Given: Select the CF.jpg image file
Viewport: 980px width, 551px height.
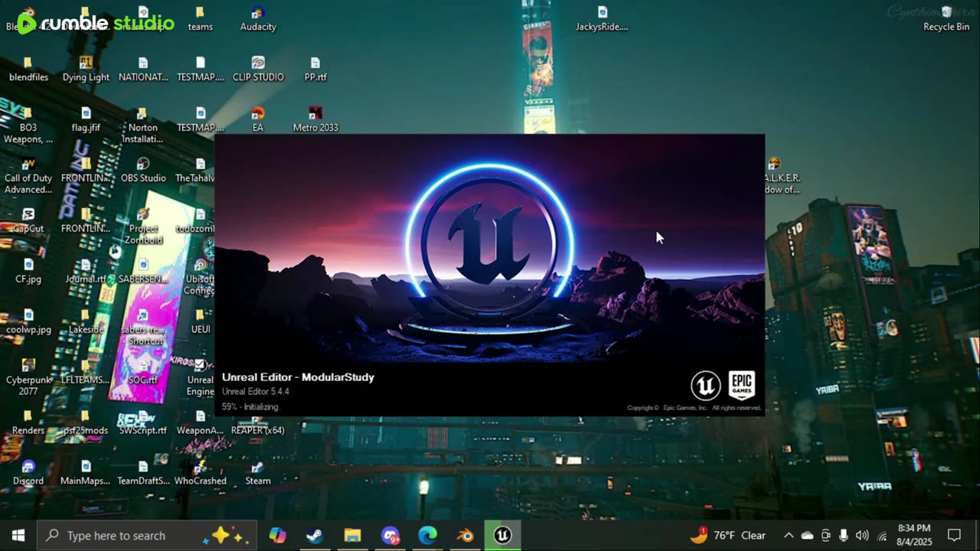Looking at the screenshot, I should (28, 272).
